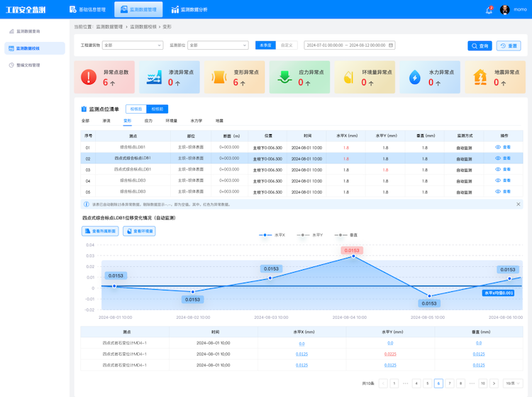
Task: Switch the time range to 自定义
Action: pyautogui.click(x=287, y=45)
